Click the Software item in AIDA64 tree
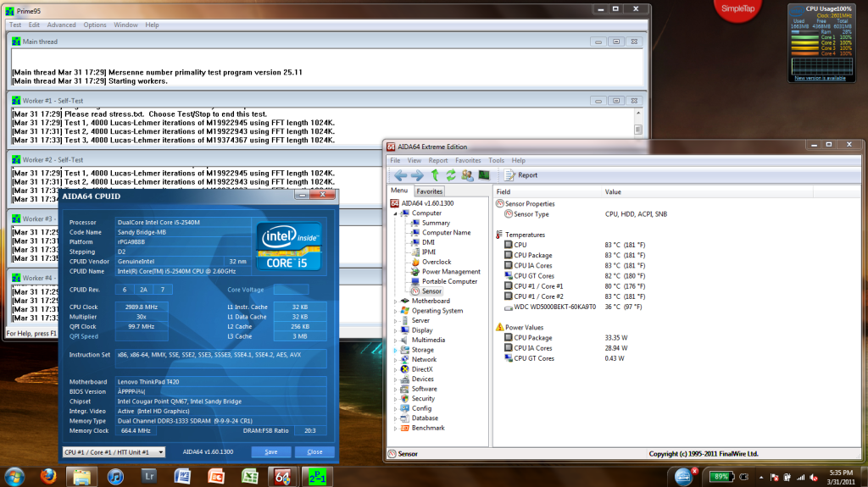The image size is (868, 487). 424,389
